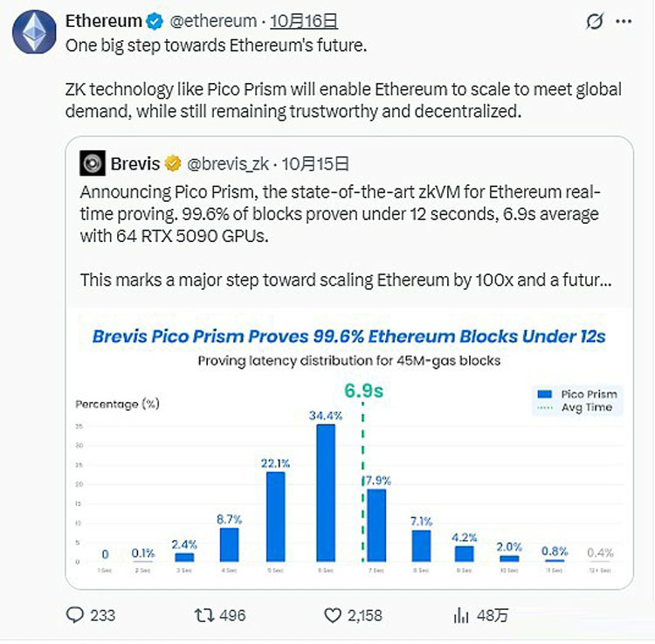Click the Brevis profile avatar
Screen dimensions: 655x644
click(92, 163)
